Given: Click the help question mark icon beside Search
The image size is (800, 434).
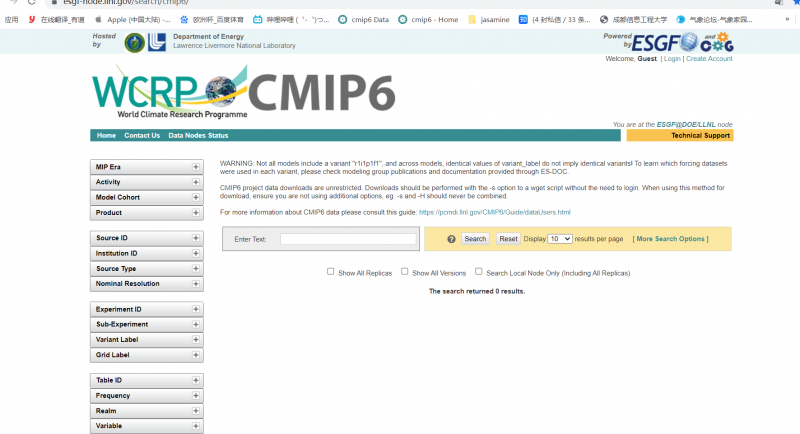Looking at the screenshot, I should click(x=451, y=239).
